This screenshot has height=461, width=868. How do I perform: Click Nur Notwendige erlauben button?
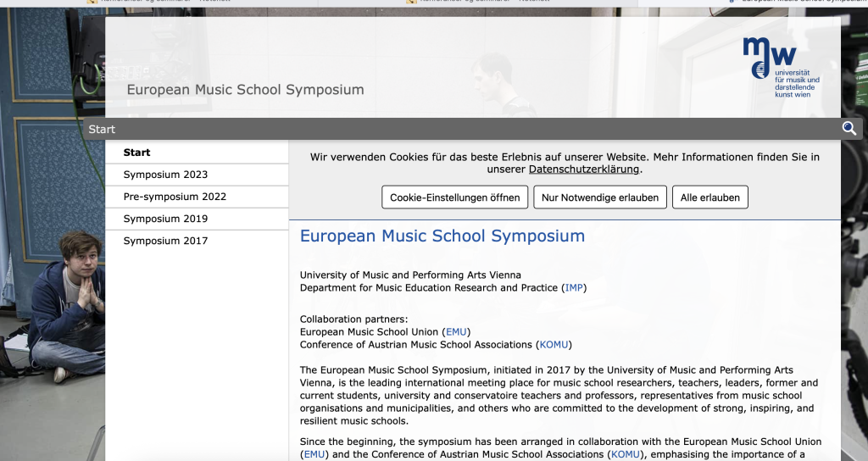coord(599,197)
